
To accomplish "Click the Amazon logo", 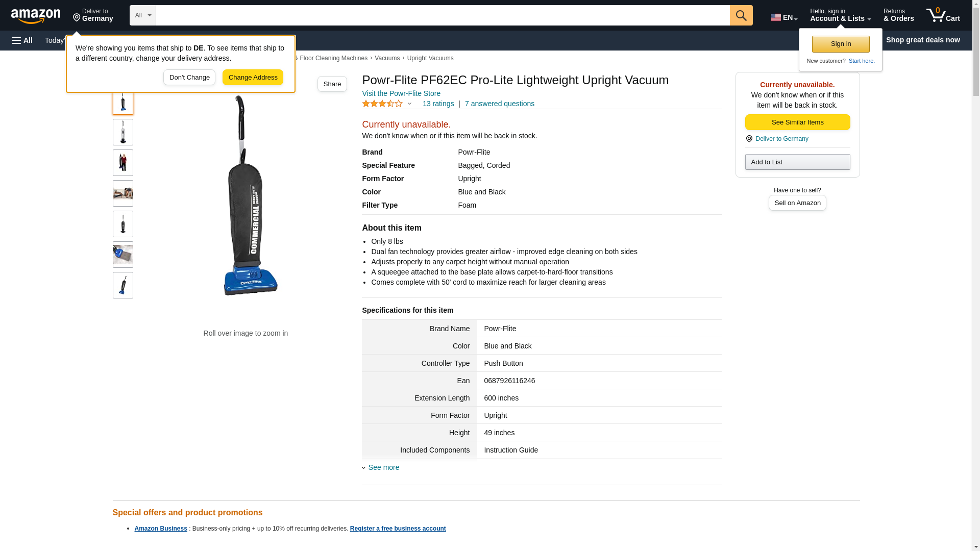I will click(36, 15).
